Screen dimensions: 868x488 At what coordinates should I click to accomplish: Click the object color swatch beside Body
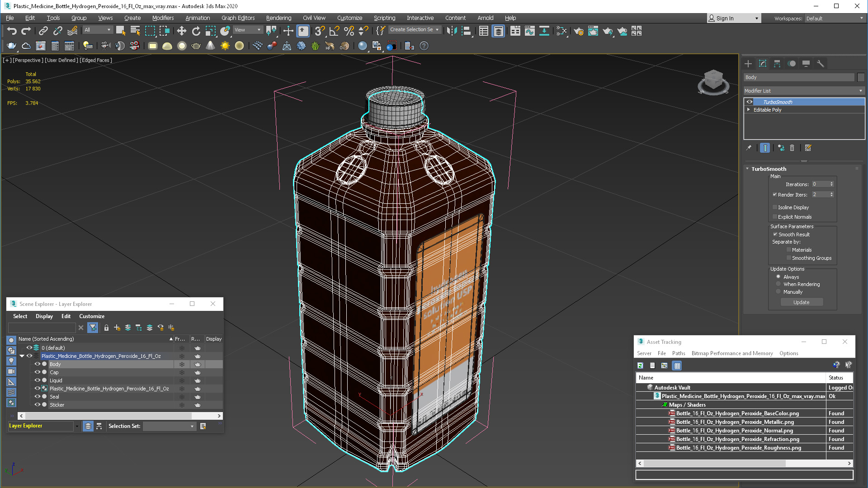[861, 77]
